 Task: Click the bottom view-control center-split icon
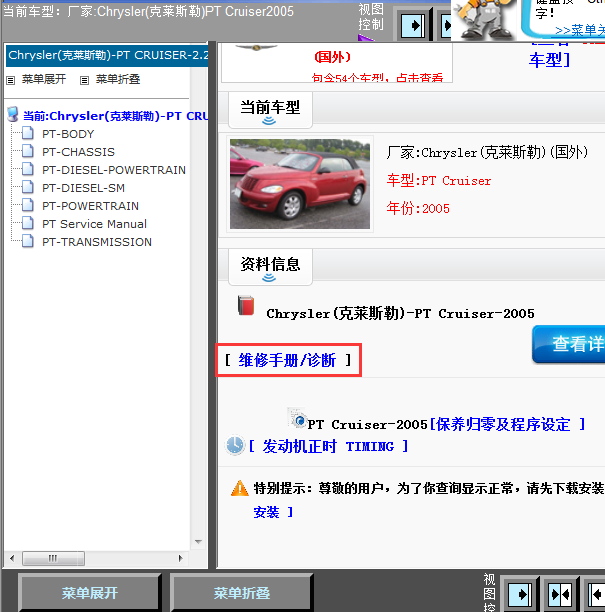point(560,594)
